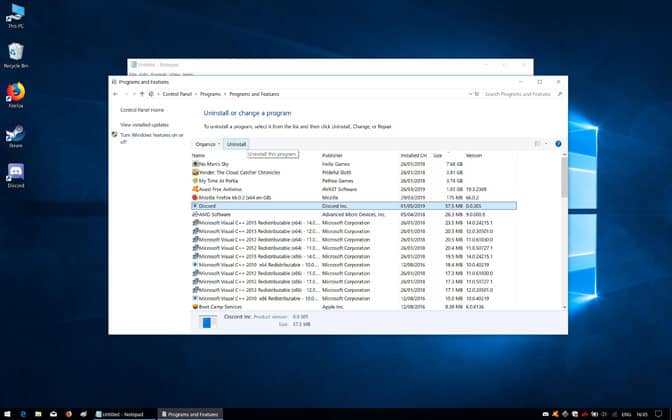The height and width of the screenshot is (420, 672).
Task: Sort by the Installed On column header
Action: (415, 156)
